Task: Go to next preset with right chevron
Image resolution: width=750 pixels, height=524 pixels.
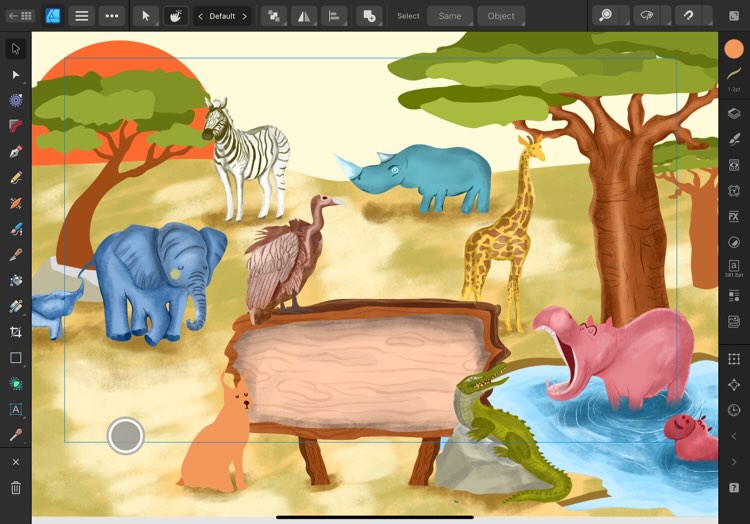Action: point(244,16)
